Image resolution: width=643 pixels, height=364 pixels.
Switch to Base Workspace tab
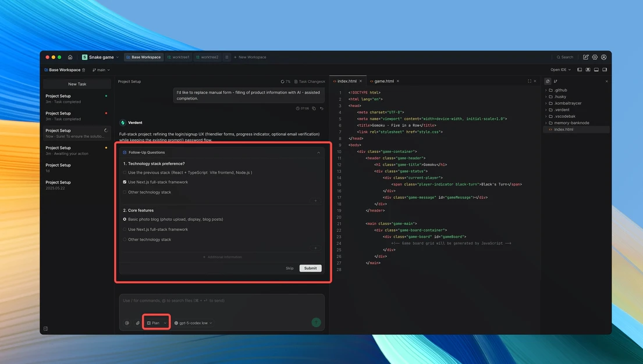144,57
